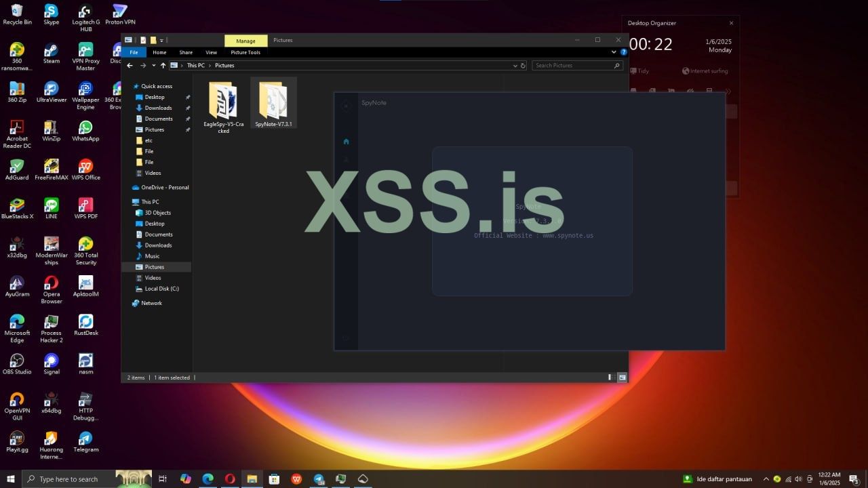The height and width of the screenshot is (488, 868).
Task: Switch Explorer to large thumbnails view
Action: click(622, 378)
